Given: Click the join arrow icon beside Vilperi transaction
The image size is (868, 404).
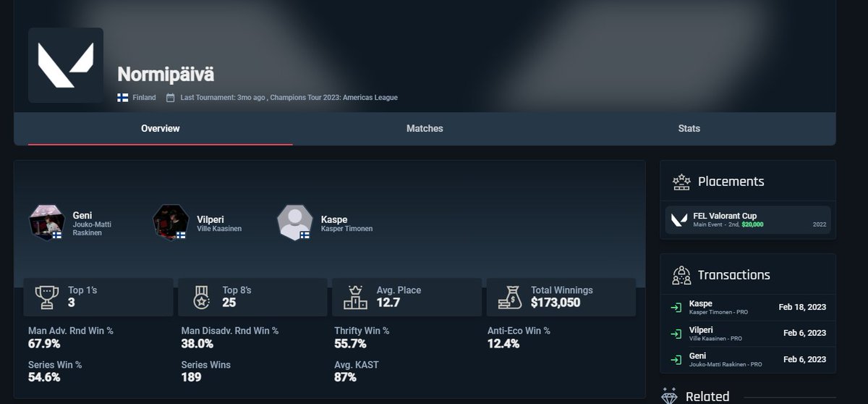Looking at the screenshot, I should 676,334.
